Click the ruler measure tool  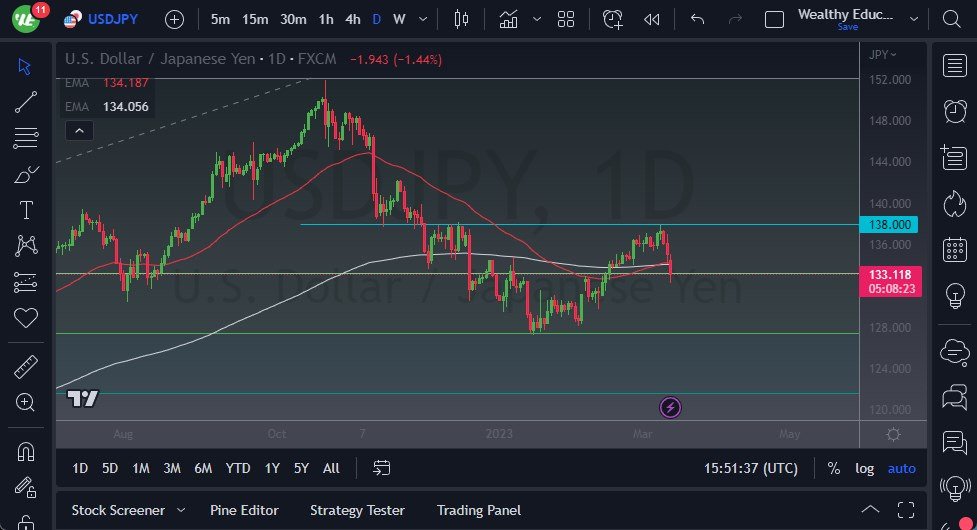click(26, 367)
